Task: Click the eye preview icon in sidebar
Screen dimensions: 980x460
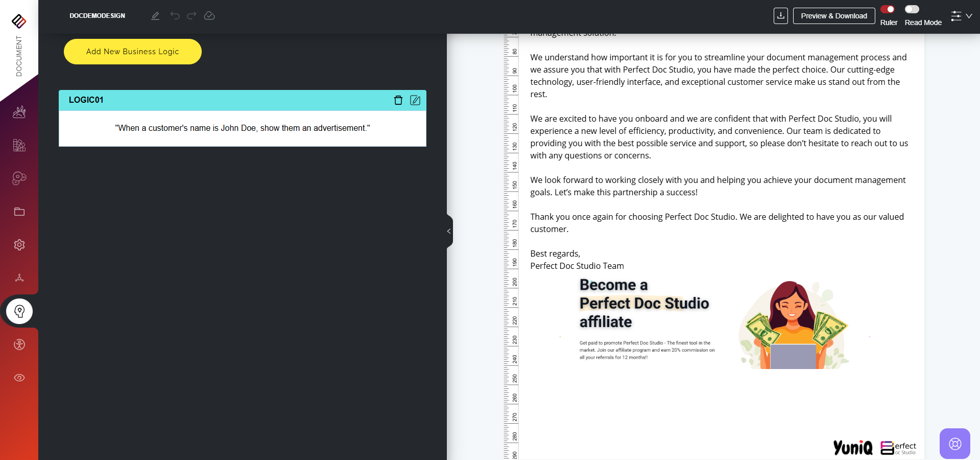Action: [x=19, y=378]
